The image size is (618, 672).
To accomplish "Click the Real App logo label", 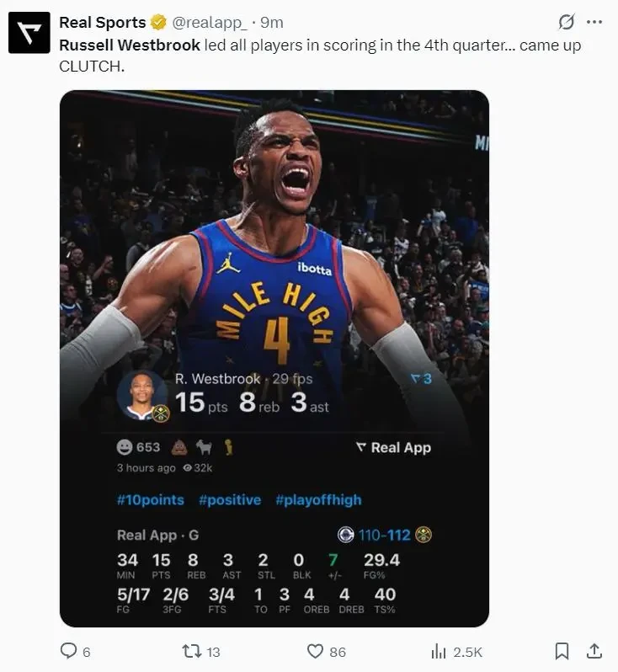I will (393, 447).
